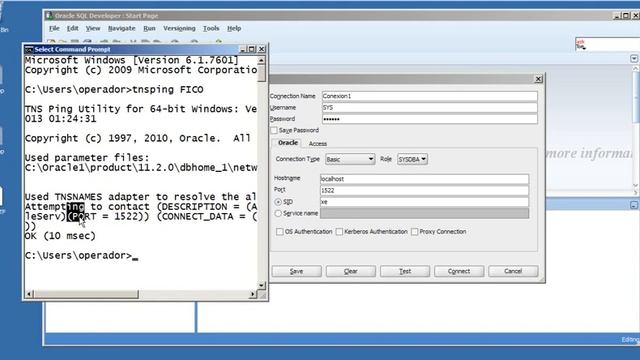
Task: Click the SID field containing xe
Action: (424, 202)
